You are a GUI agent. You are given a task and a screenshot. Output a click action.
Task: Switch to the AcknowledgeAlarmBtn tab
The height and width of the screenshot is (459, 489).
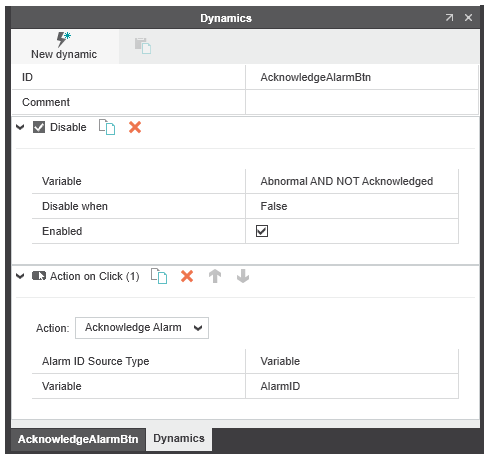[x=78, y=439]
